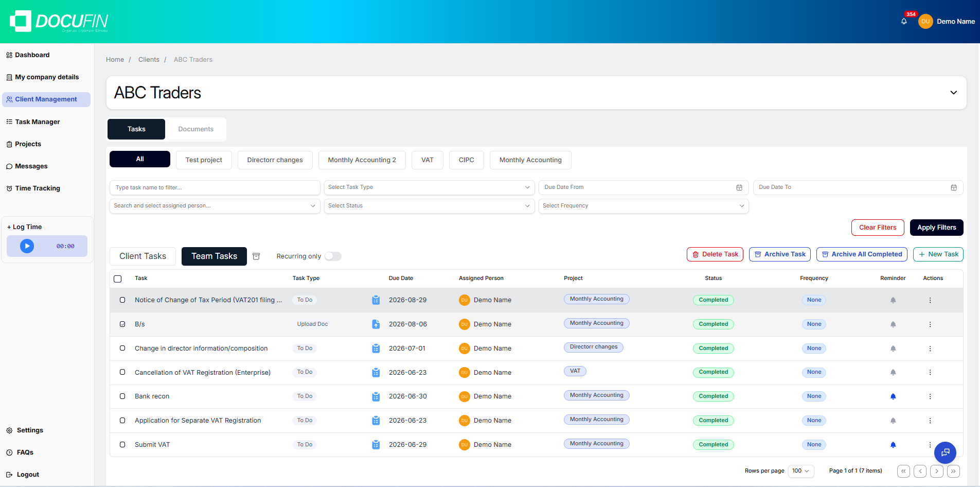The height and width of the screenshot is (487, 980).
Task: Click the Apply Filters button
Action: (x=936, y=228)
